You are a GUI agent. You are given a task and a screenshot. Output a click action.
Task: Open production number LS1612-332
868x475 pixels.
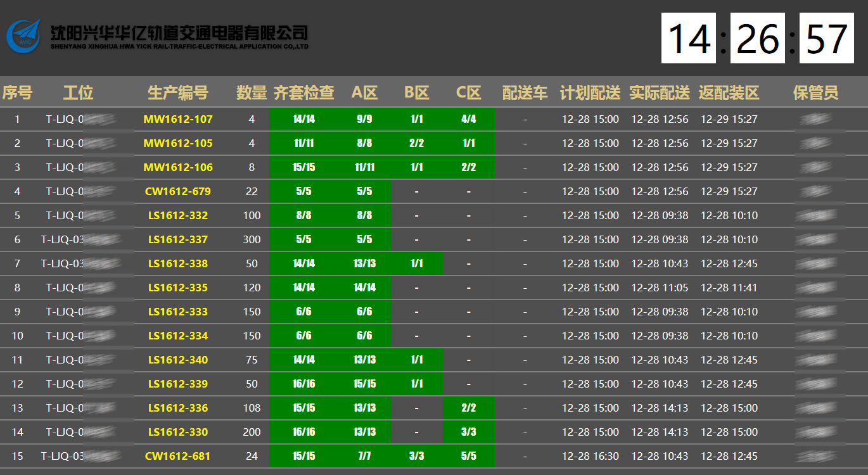tap(178, 215)
